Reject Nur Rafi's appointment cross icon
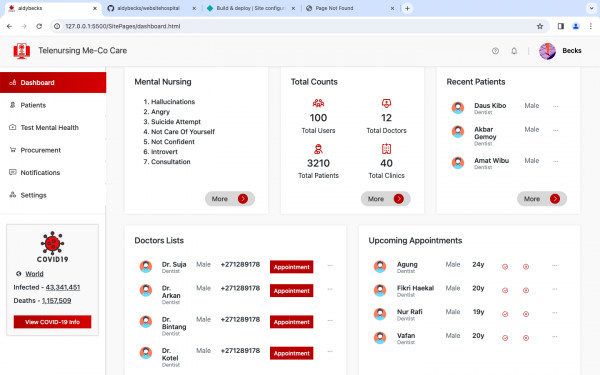 tap(526, 314)
